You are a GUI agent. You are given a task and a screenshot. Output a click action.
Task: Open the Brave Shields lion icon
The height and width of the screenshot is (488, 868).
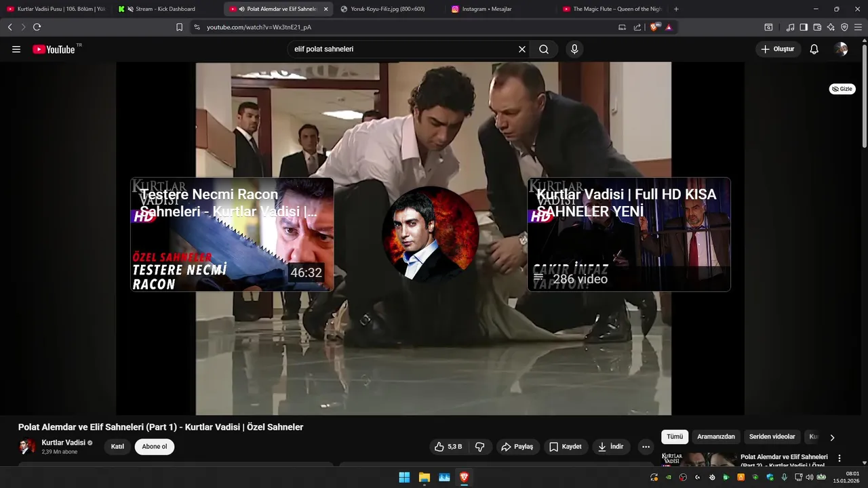[x=654, y=27]
